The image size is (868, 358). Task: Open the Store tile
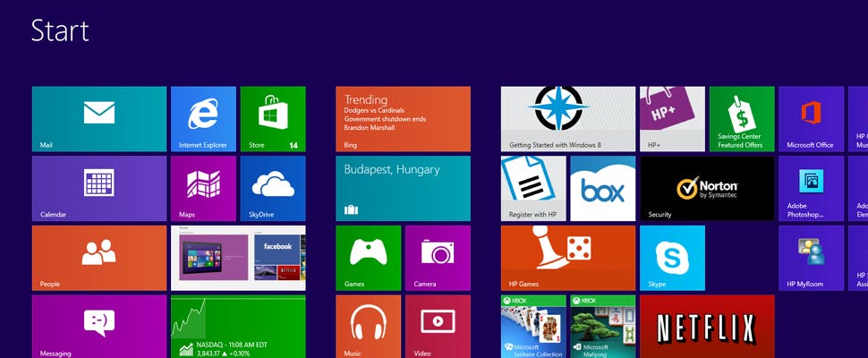(273, 119)
